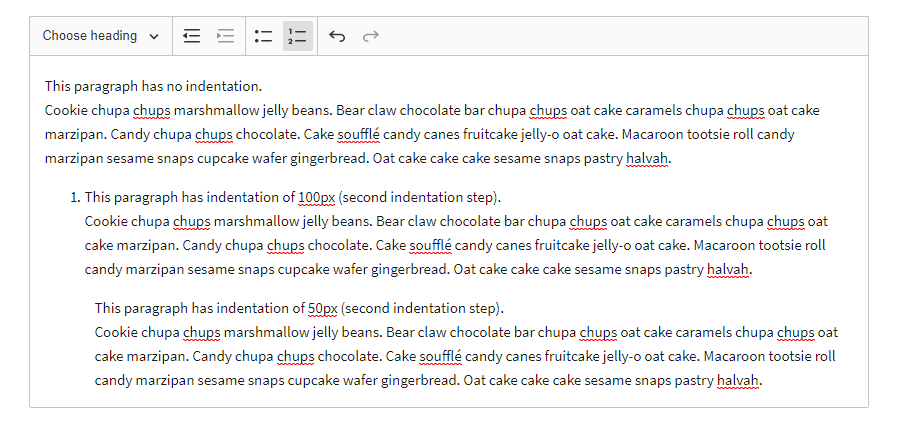The width and height of the screenshot is (904, 436).
Task: Click the Decrease indent icon
Action: coord(191,36)
